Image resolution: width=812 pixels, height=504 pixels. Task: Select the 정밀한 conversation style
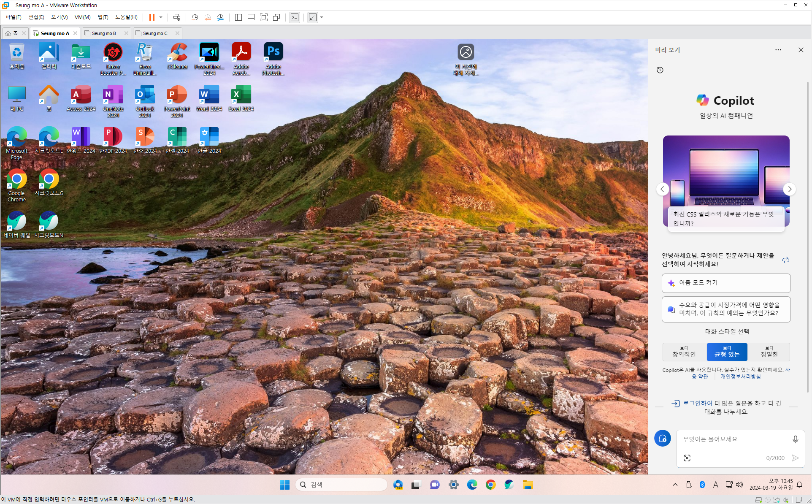769,352
